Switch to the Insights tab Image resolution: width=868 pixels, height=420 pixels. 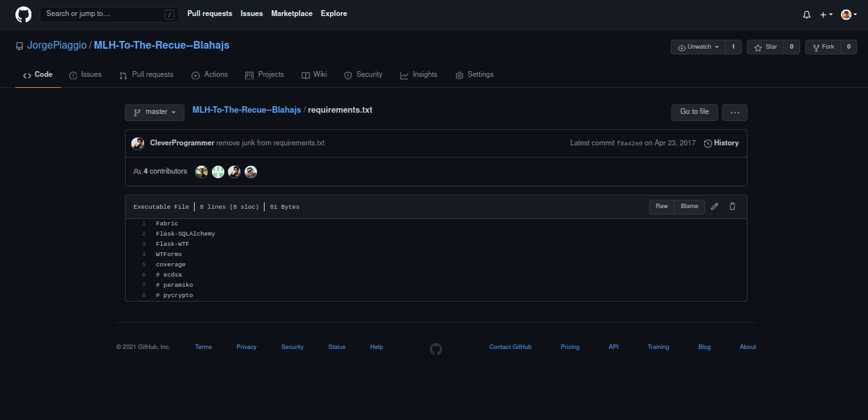tap(419, 75)
